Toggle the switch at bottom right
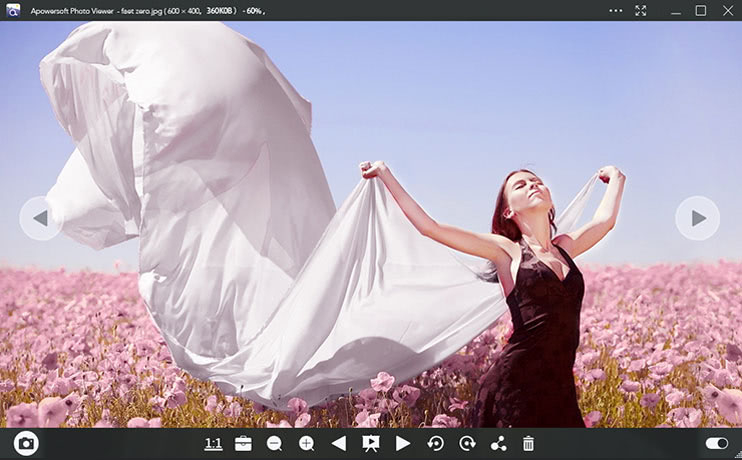This screenshot has height=460, width=742. [716, 443]
